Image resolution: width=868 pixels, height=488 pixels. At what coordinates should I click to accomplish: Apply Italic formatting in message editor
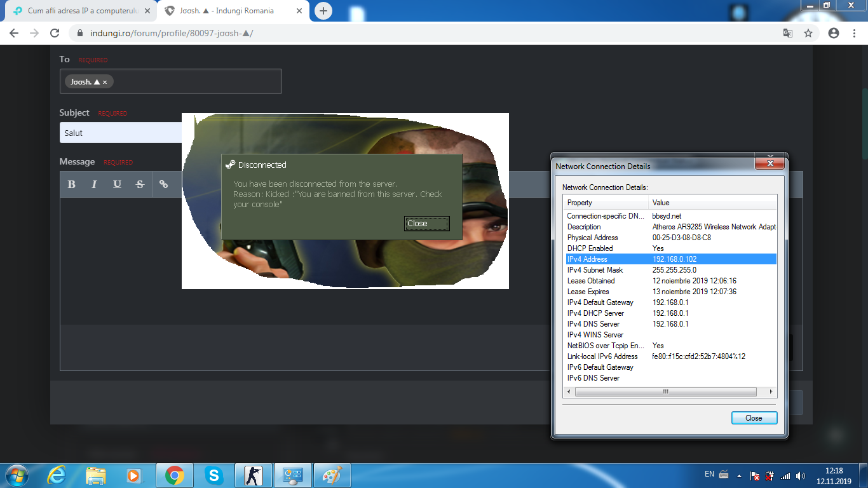pos(94,184)
